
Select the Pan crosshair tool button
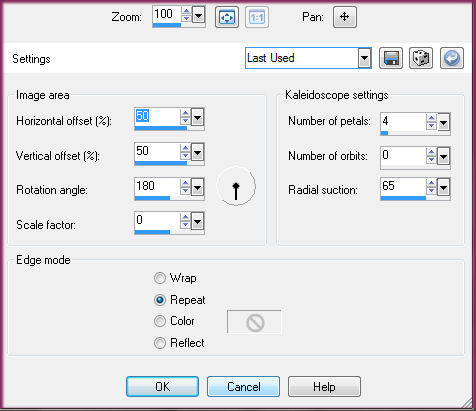point(345,17)
